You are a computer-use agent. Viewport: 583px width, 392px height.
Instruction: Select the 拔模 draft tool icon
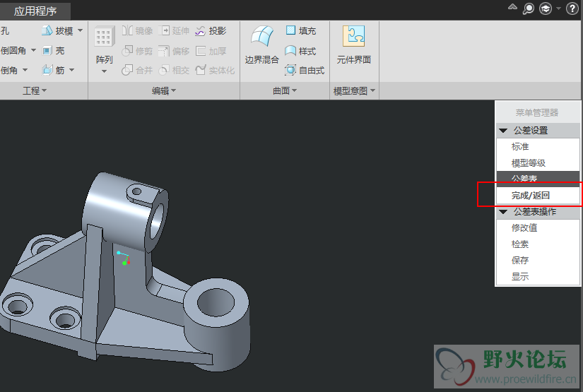[x=47, y=30]
